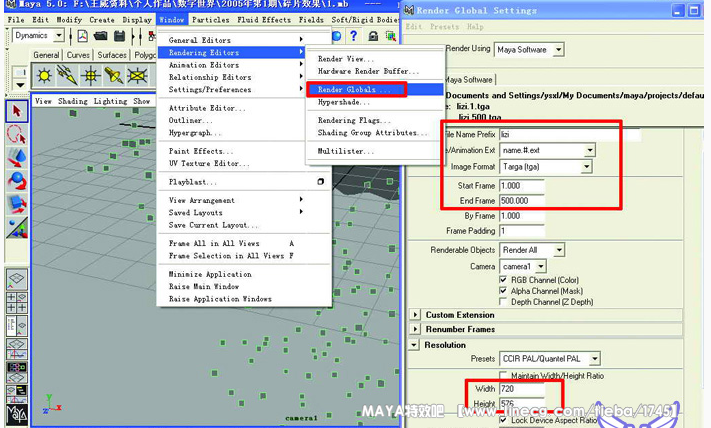The image size is (711, 428).
Task: Click the Maya logo at toolbox bottom
Action: [17, 415]
